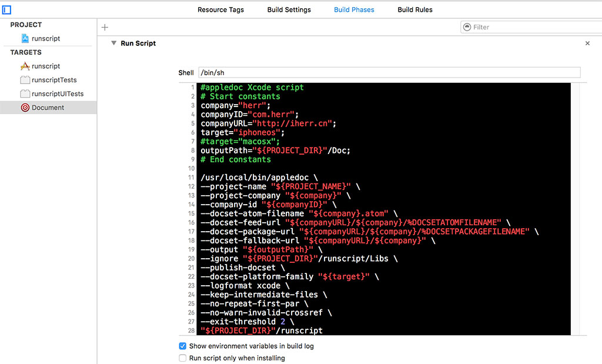Switch to the Build Phases tab
The image size is (602, 364).
click(x=354, y=9)
